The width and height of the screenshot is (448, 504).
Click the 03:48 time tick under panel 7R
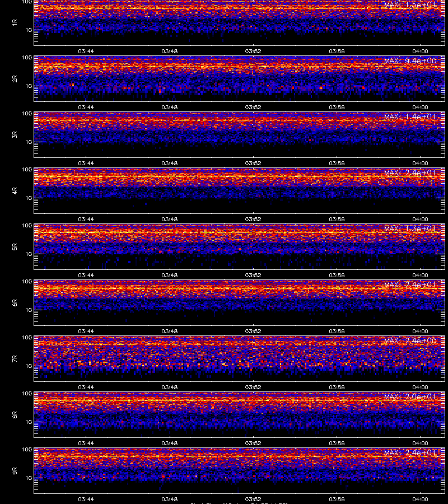169,388
